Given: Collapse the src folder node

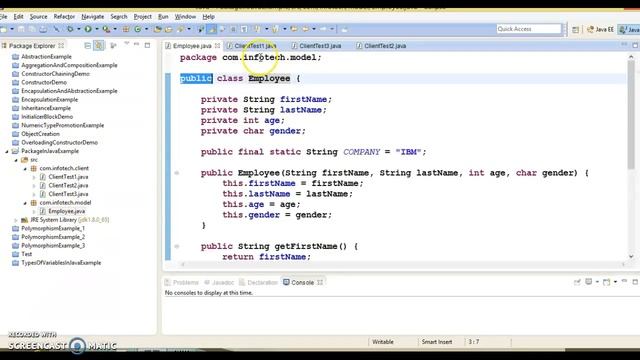Looking at the screenshot, I should 16,160.
